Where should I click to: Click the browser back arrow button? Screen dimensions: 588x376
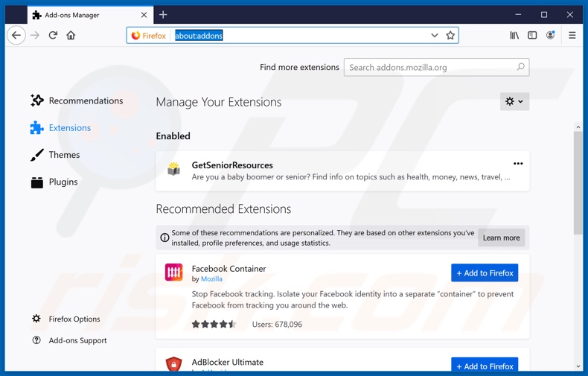pyautogui.click(x=16, y=36)
